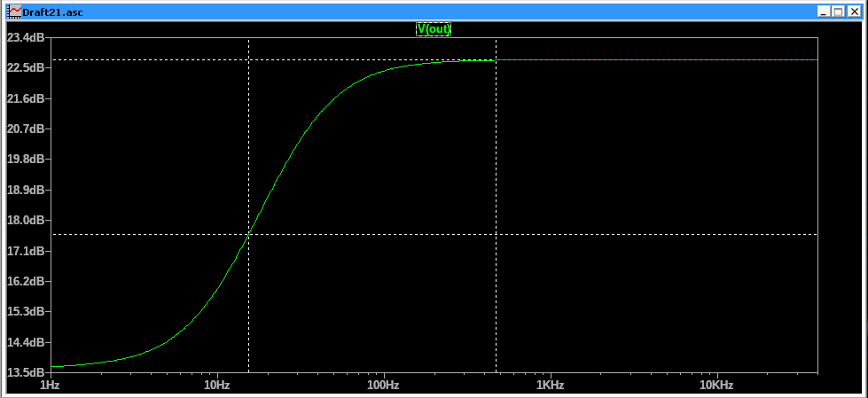
Task: Click the V(out) trace label
Action: (434, 29)
